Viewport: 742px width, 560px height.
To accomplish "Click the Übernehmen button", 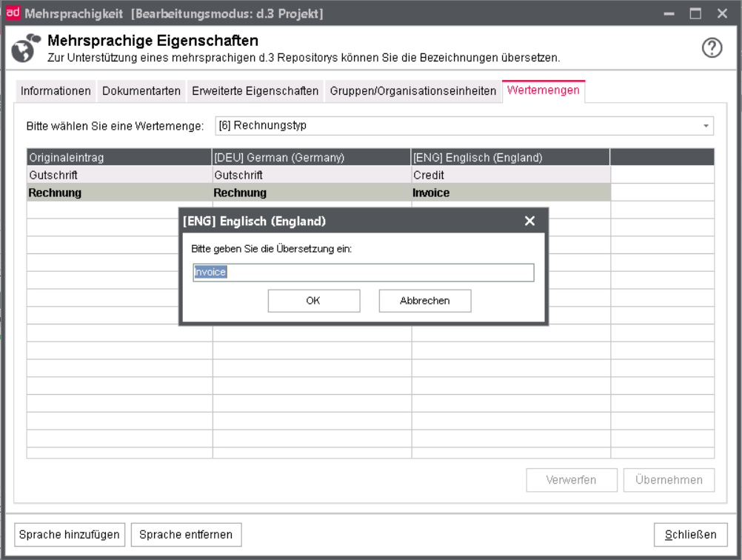I will click(x=669, y=480).
